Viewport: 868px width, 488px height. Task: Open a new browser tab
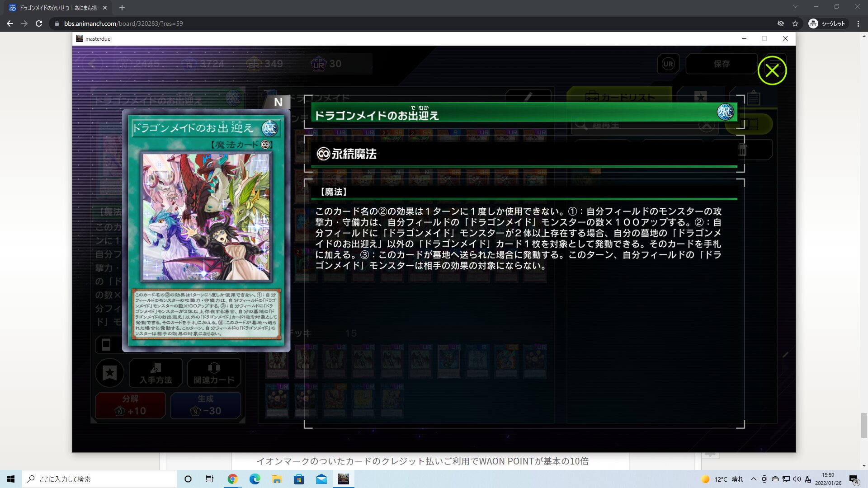[x=122, y=8]
